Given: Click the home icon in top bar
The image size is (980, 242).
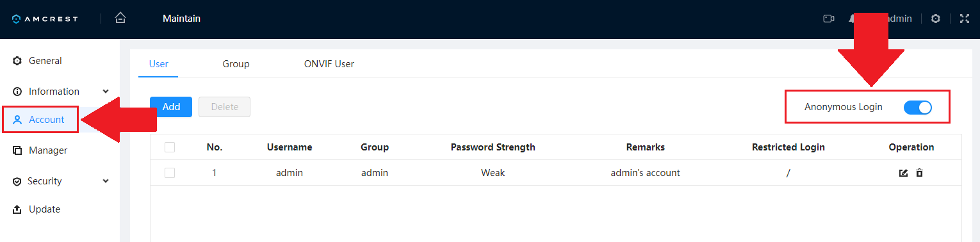Looking at the screenshot, I should [120, 19].
